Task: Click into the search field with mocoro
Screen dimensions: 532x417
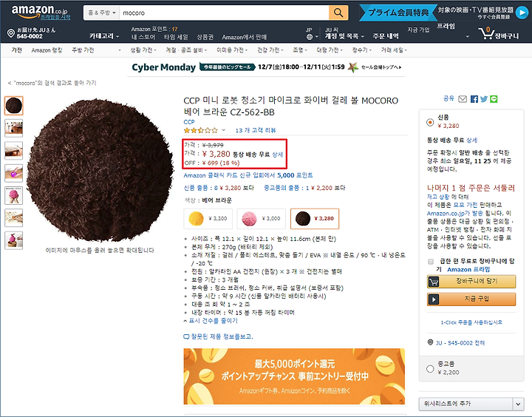Action: [224, 13]
